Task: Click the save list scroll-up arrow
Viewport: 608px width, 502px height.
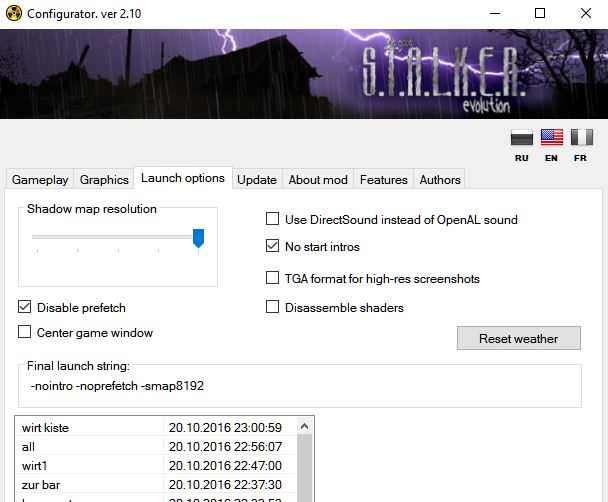Action: point(304,427)
